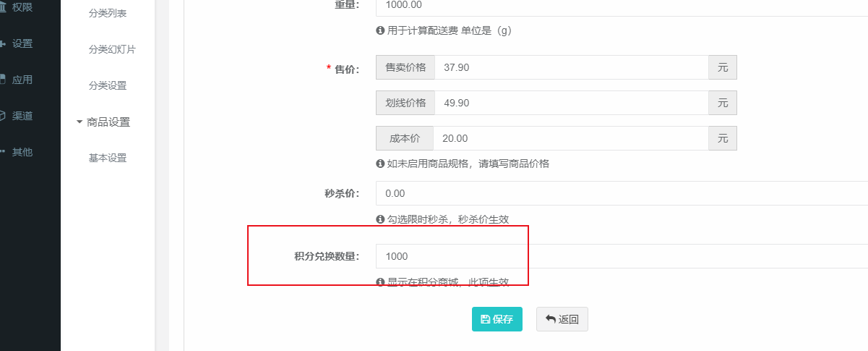Focus the 售卖价格 input field
The width and height of the screenshot is (868, 351).
[571, 67]
